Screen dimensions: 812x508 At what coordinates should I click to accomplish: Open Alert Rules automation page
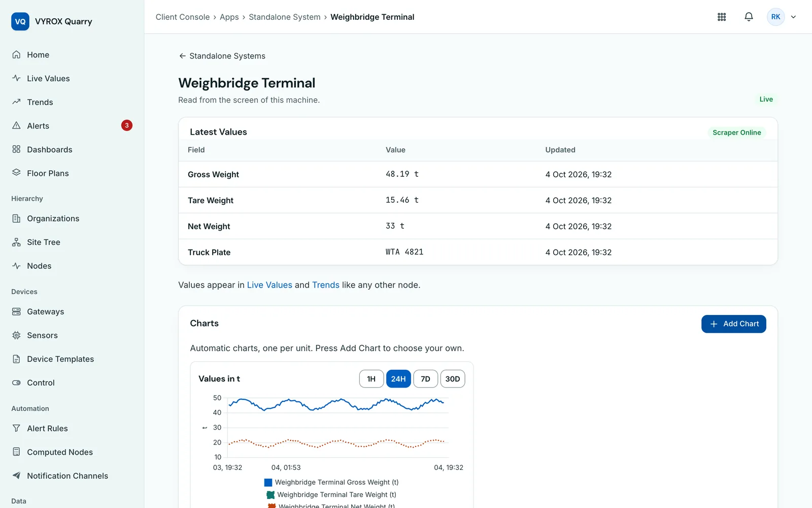click(47, 429)
